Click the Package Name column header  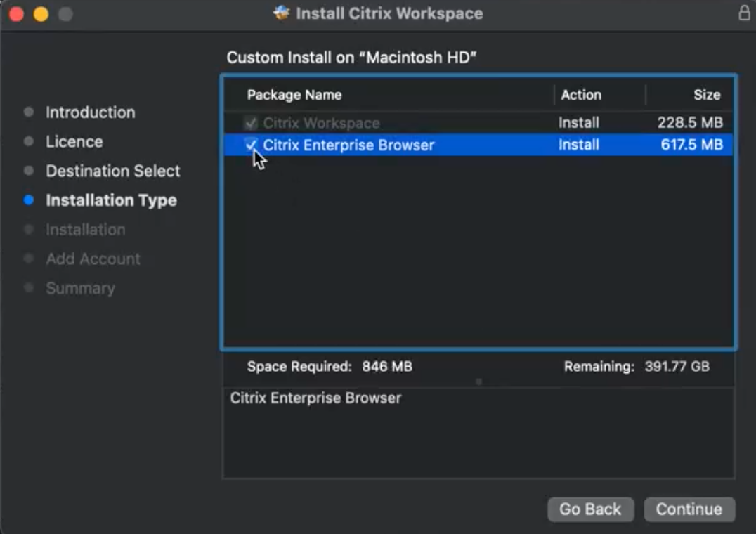tap(294, 95)
